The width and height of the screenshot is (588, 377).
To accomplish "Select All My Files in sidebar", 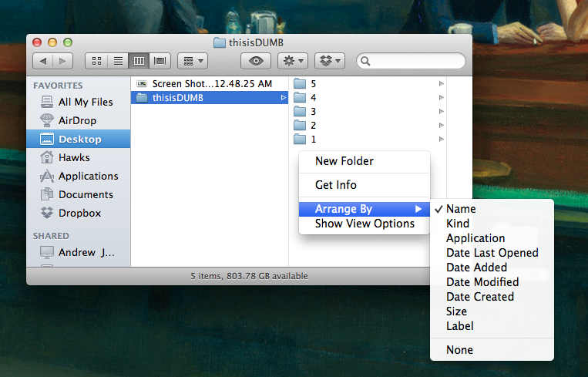I will coord(79,102).
